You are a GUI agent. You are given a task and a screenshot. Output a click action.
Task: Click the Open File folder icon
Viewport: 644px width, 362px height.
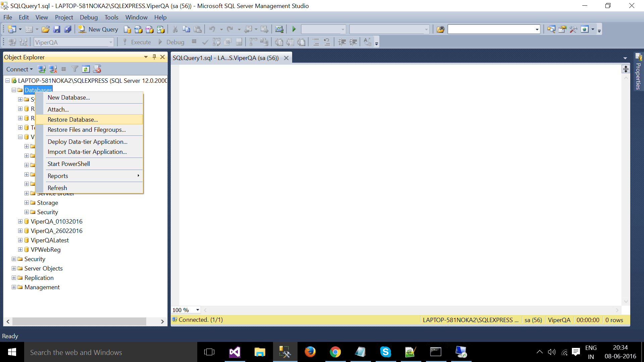coord(46,29)
